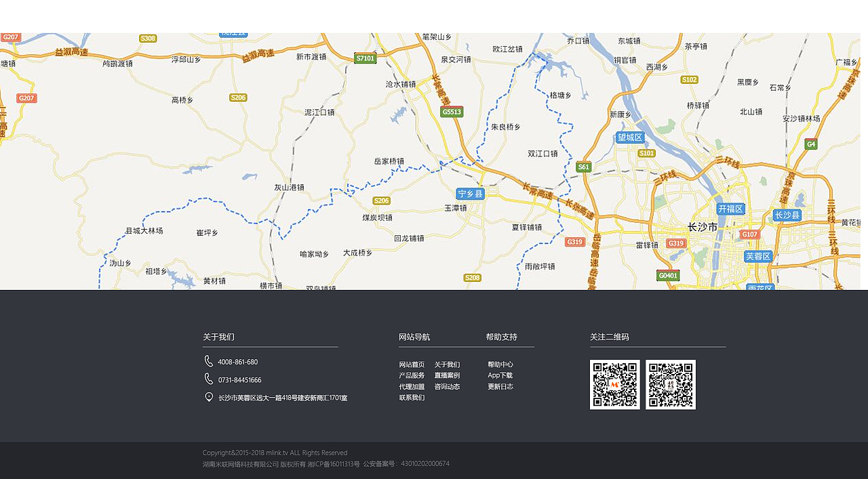The image size is (868, 479).
Task: Click the 公安备案号 43010202000674 text
Action: coord(406,464)
